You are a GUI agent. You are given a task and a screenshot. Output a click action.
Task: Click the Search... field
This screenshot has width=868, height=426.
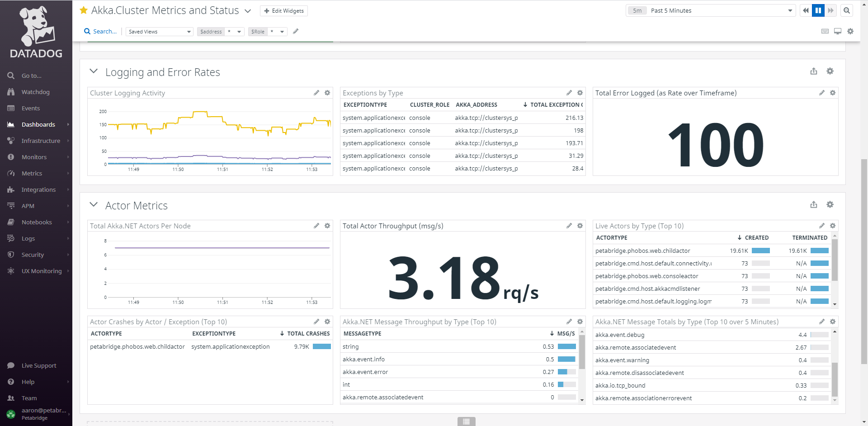[100, 31]
